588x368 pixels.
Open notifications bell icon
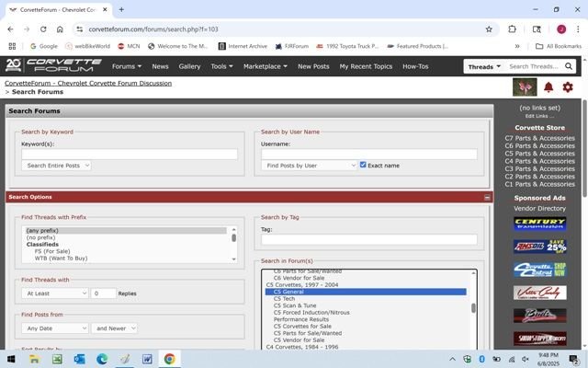548,87
